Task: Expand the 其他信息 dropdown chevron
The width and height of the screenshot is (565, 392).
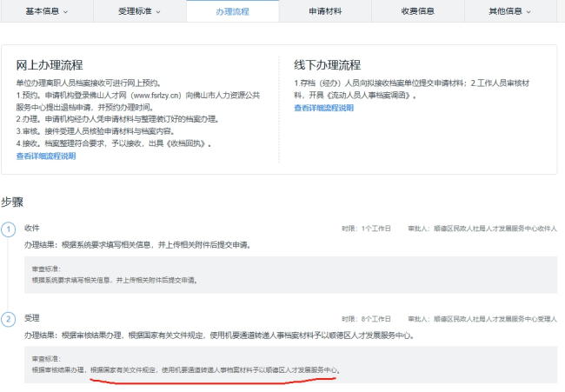Action: (x=528, y=12)
